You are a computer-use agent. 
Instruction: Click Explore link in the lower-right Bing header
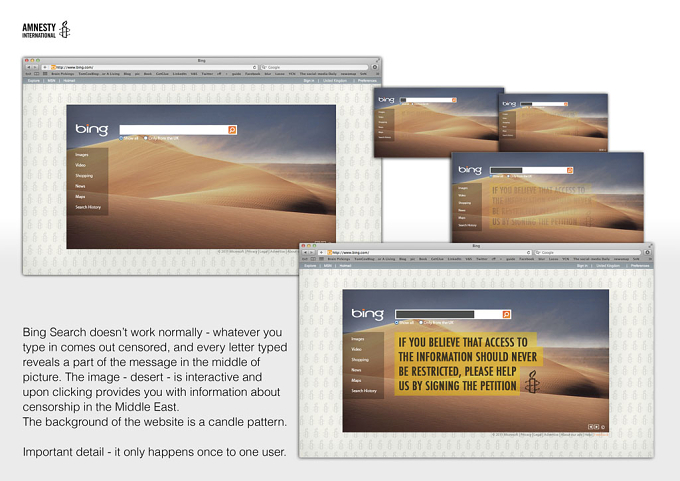click(x=310, y=266)
